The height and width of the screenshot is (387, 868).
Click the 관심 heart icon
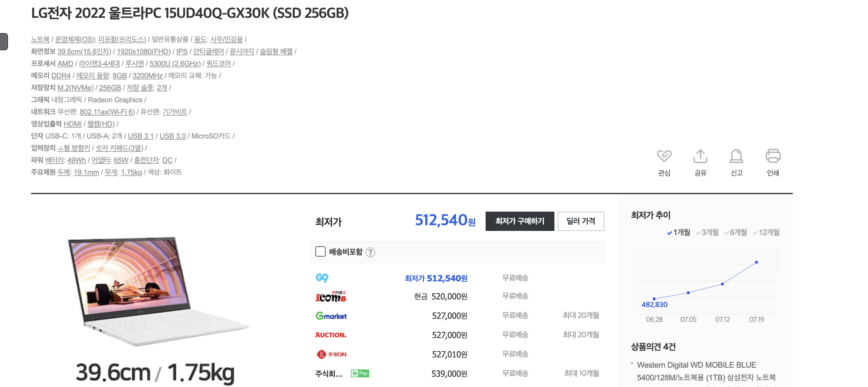(664, 156)
